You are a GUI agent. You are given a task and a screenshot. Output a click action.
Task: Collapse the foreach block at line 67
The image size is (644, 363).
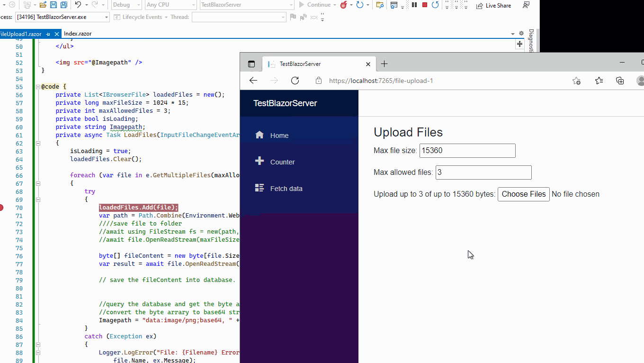coord(38,183)
